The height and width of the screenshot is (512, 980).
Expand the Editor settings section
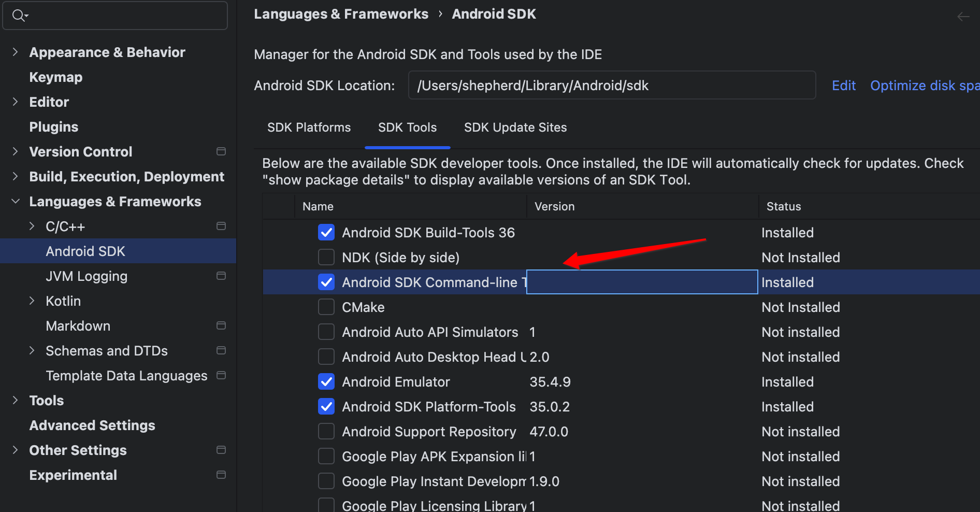click(16, 102)
